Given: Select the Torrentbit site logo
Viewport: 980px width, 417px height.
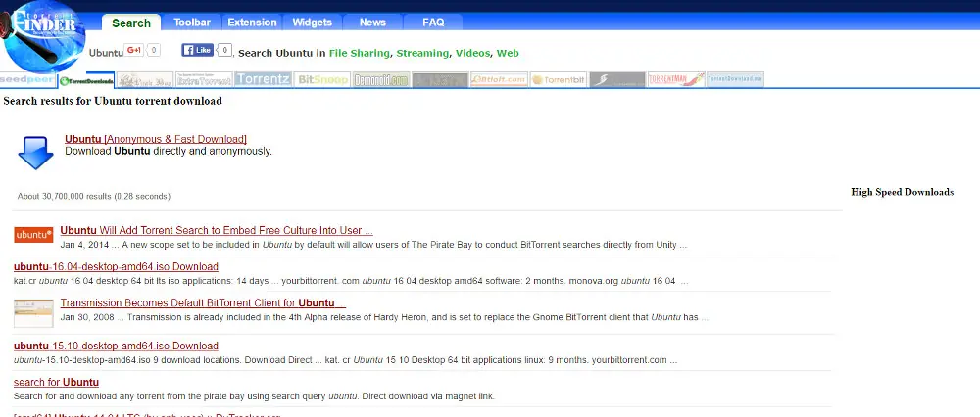Looking at the screenshot, I should pos(559,80).
